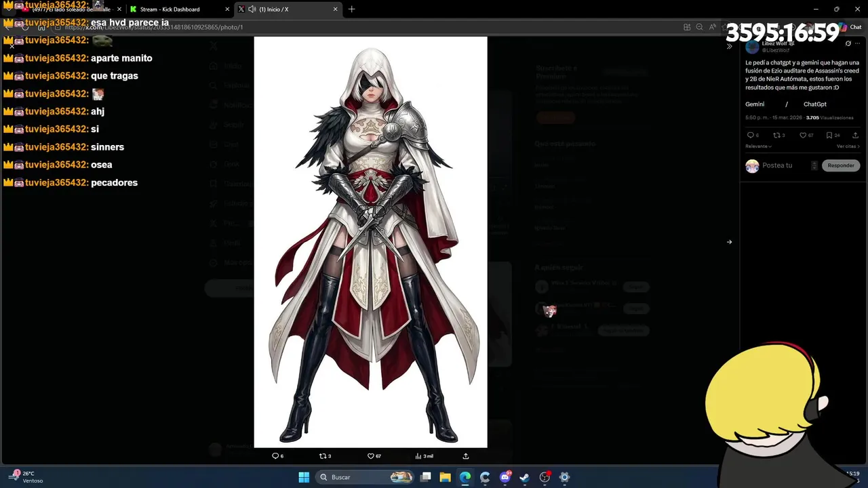Click chat message 'sinners'
Image resolution: width=868 pixels, height=488 pixels.
(107, 147)
